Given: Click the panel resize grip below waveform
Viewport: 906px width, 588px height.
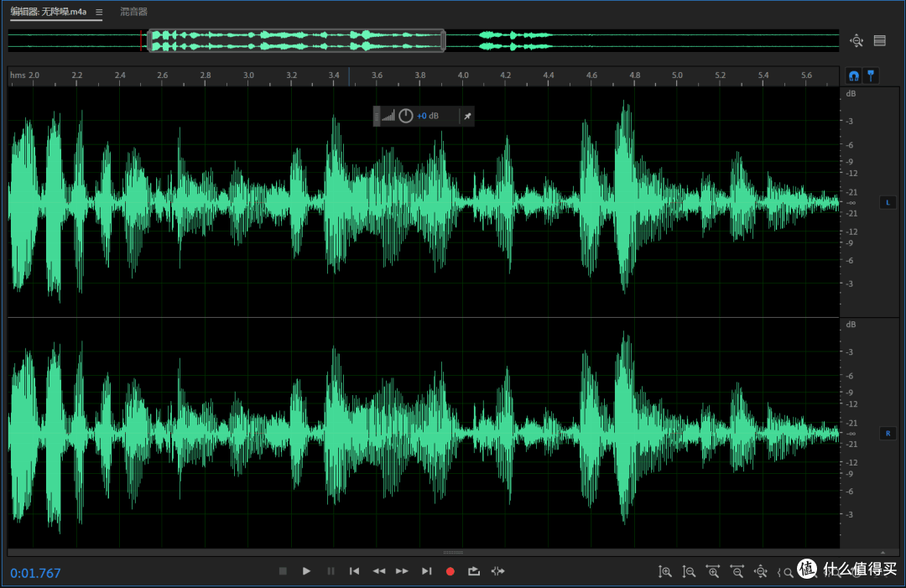Looking at the screenshot, I should [x=452, y=552].
